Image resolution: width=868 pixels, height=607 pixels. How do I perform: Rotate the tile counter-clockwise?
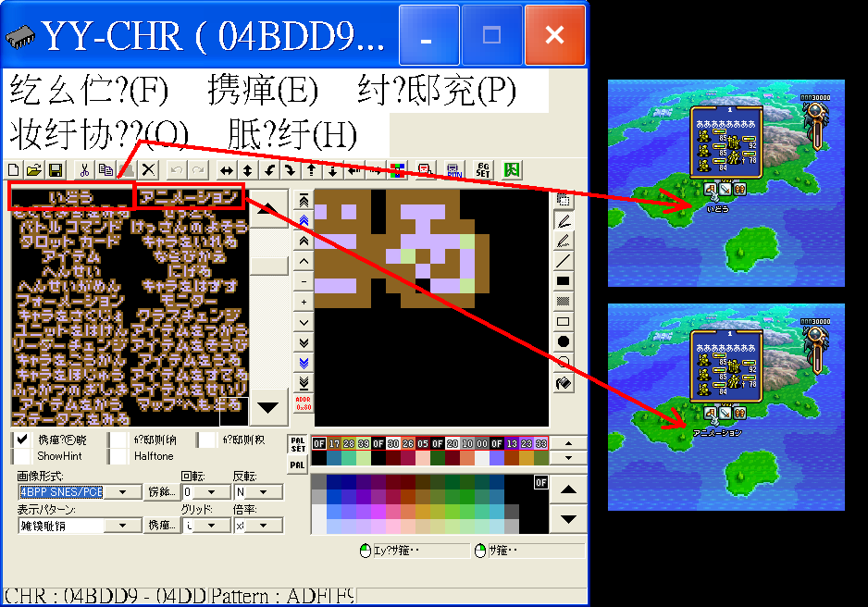click(269, 170)
